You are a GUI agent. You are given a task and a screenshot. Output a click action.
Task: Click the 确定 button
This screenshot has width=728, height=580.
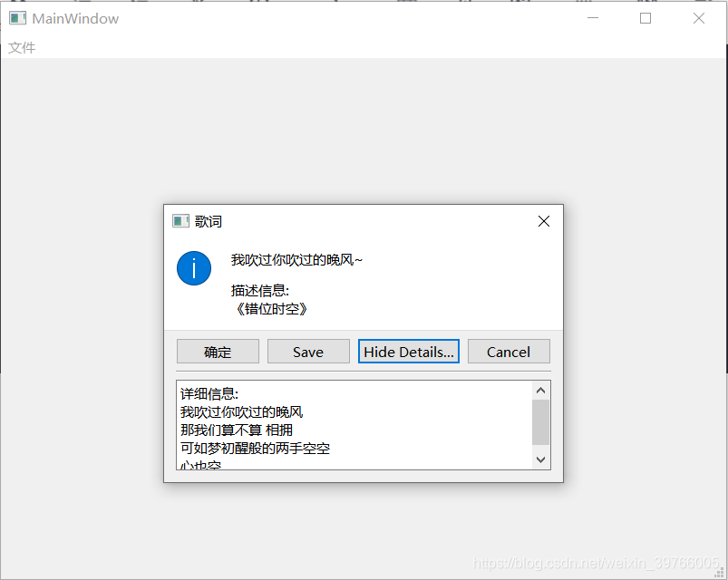[x=218, y=352]
